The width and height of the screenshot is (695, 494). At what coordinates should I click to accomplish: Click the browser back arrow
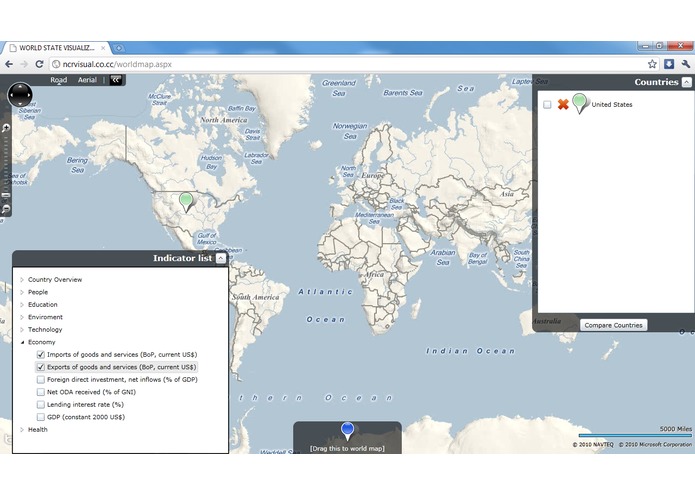[9, 64]
